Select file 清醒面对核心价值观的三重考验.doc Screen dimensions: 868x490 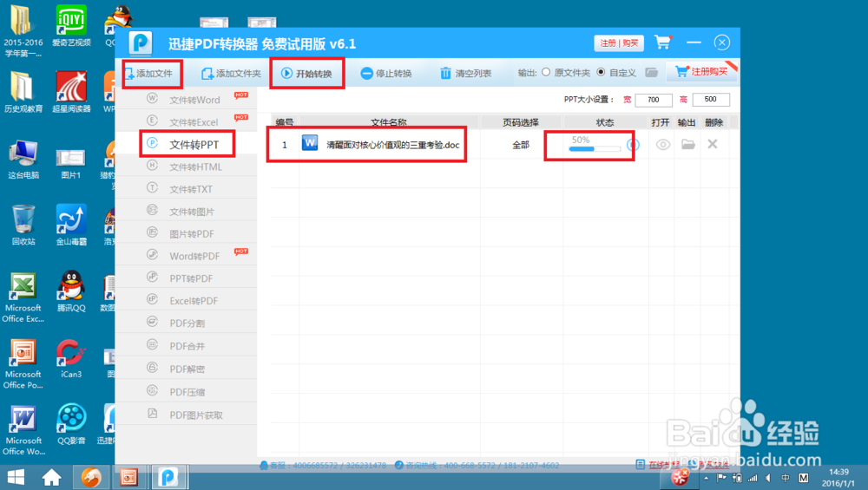[393, 145]
